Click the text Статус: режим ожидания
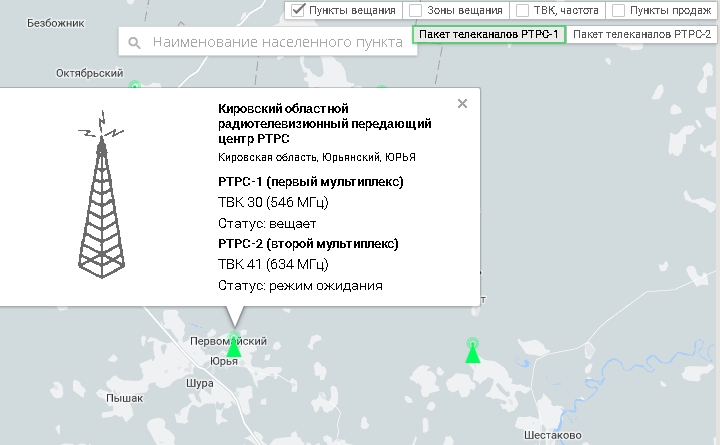The image size is (720, 445). [x=300, y=286]
